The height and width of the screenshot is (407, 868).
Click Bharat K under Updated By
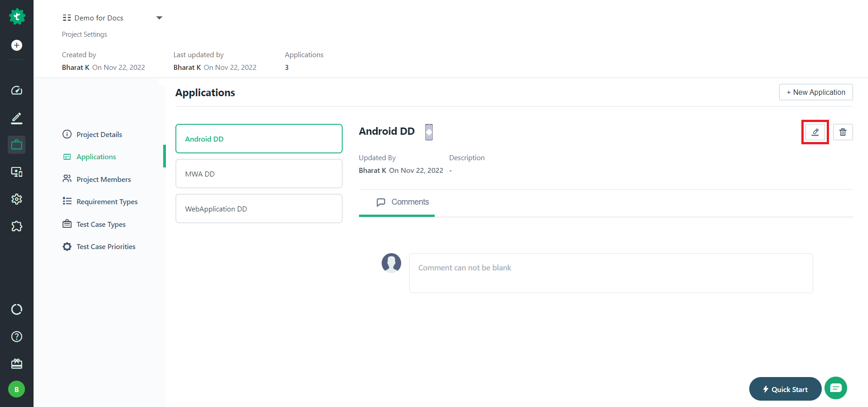coord(373,170)
